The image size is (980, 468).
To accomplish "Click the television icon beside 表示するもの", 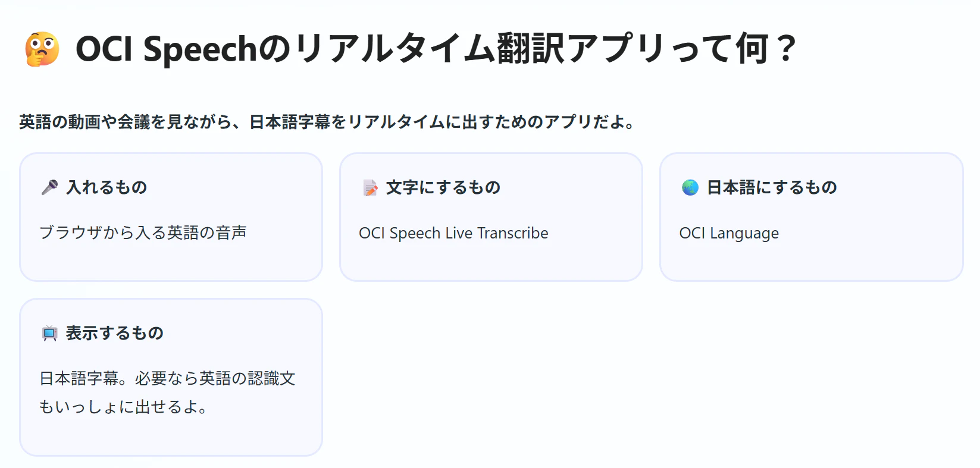I will [x=49, y=333].
